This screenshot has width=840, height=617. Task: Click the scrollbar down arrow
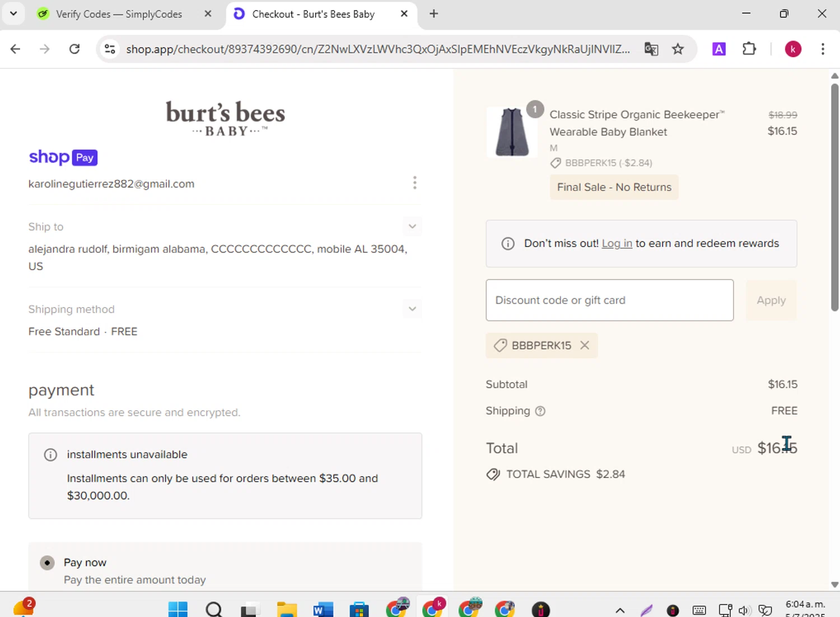(834, 584)
